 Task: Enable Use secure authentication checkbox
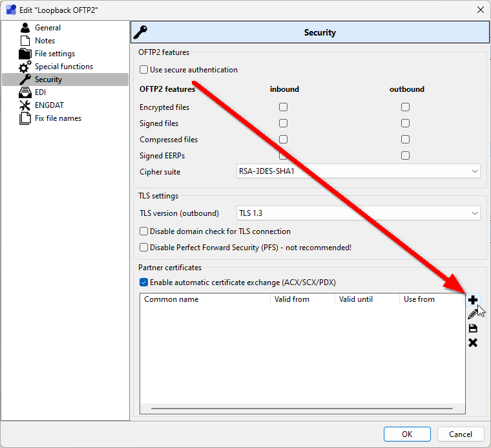[x=143, y=70]
